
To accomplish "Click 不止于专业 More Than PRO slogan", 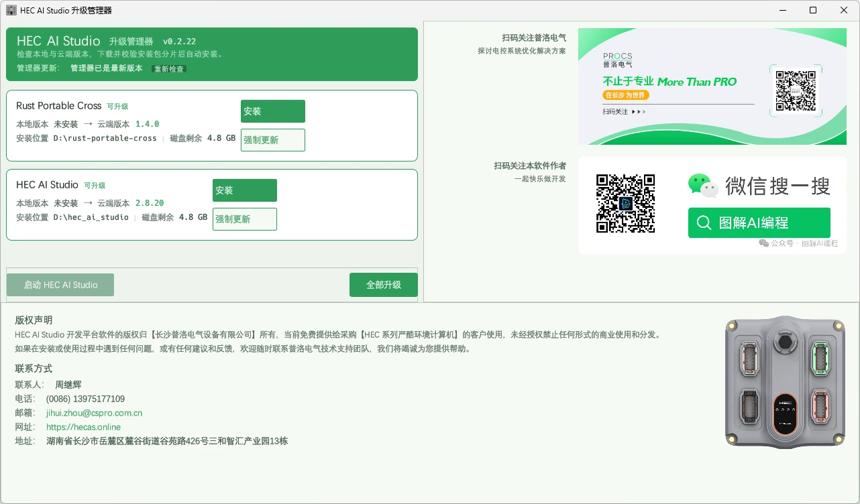I will (669, 82).
